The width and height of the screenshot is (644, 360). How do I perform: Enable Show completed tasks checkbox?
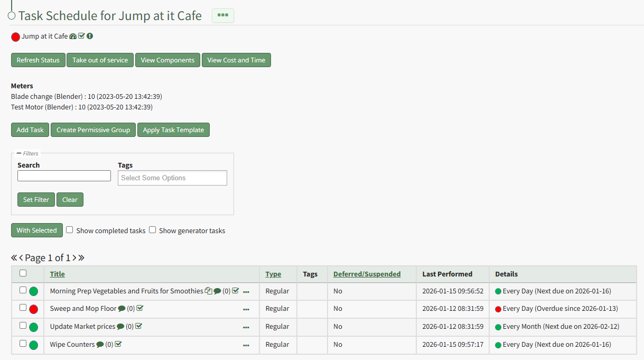pos(69,230)
